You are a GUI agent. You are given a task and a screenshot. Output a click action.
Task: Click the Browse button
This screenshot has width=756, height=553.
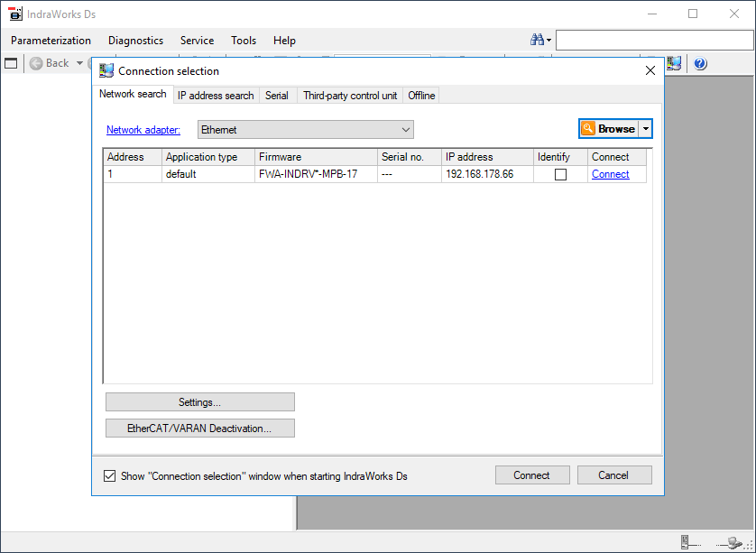[609, 129]
